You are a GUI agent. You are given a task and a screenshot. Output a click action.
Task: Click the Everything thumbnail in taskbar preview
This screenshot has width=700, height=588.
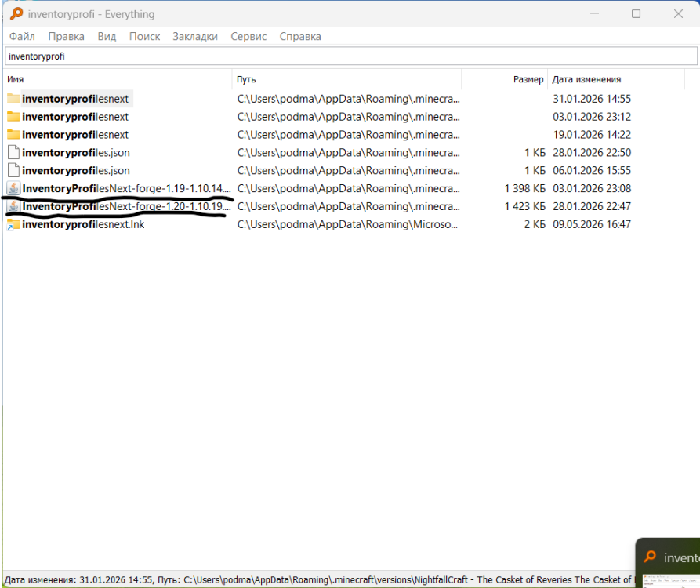(x=671, y=581)
